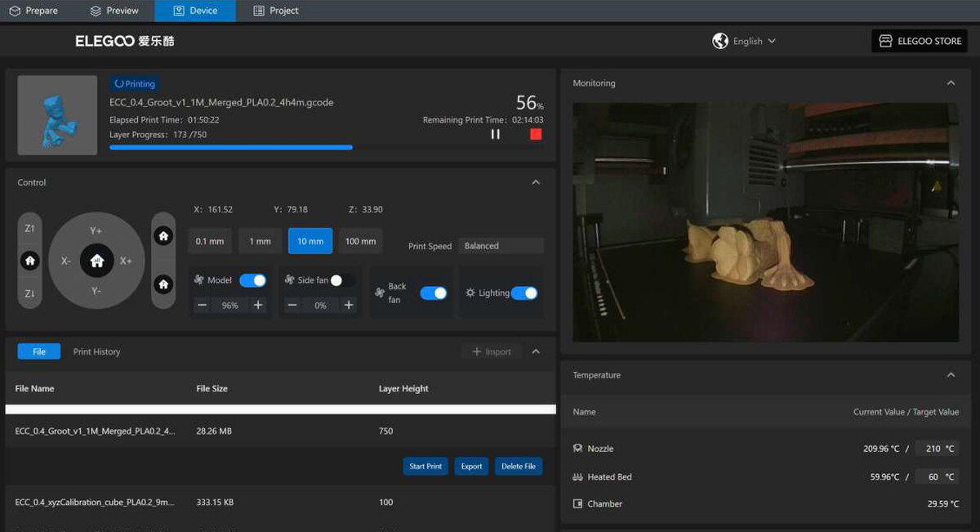Click the Layer Height column header
Screen dimensions: 980x532
coord(403,389)
